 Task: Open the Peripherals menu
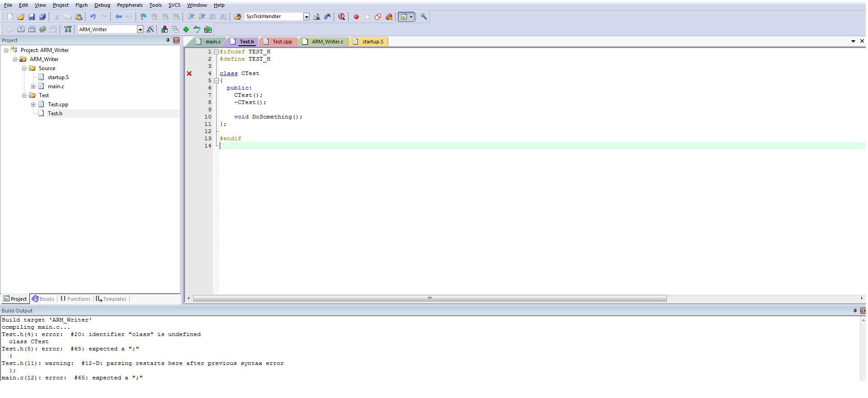point(130,5)
